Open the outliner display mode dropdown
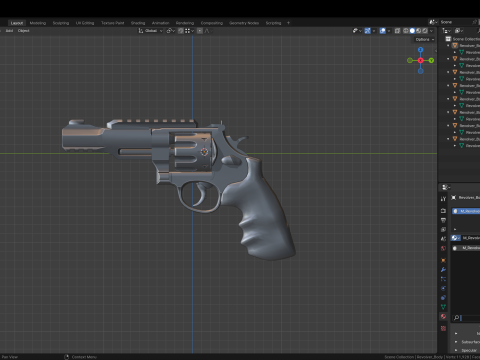Screen dimensions: 480x360 459,31
